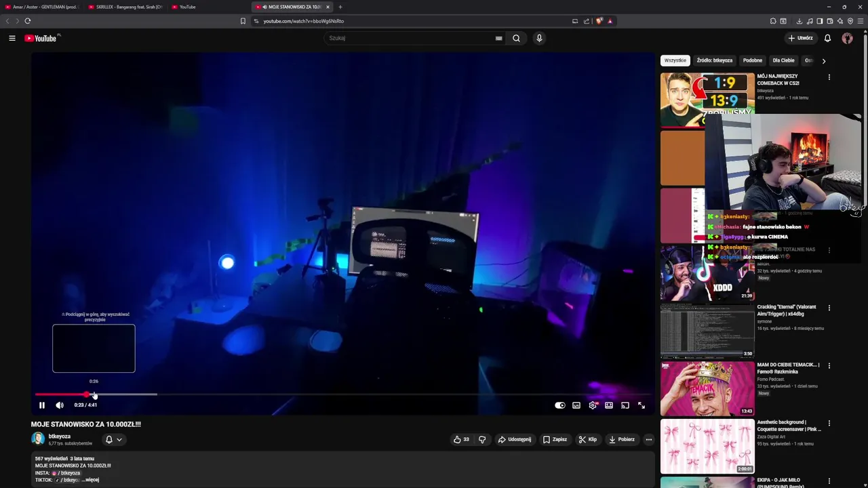Click the Utwórz create button
Screen dimensions: 868x488
pyautogui.click(x=800, y=38)
